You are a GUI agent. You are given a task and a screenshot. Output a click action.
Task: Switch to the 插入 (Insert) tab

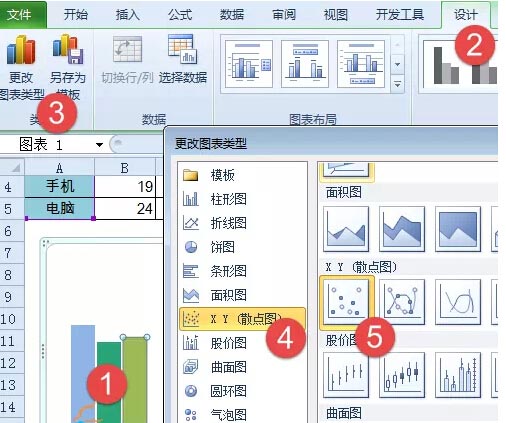pos(128,15)
